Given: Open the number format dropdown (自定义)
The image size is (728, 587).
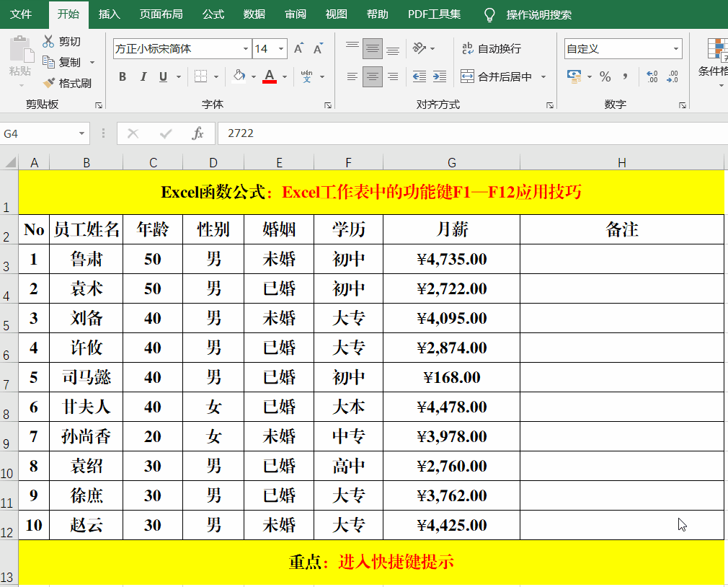Looking at the screenshot, I should pyautogui.click(x=676, y=49).
